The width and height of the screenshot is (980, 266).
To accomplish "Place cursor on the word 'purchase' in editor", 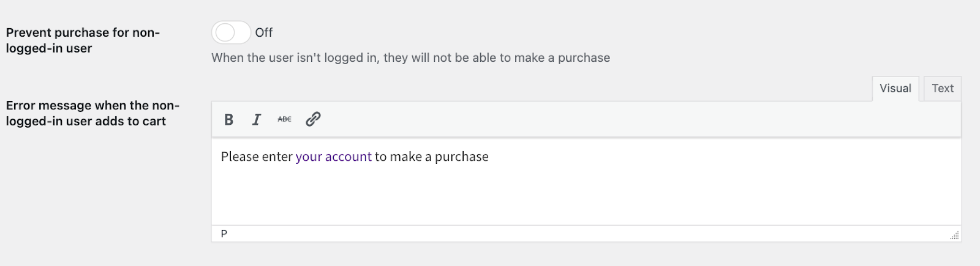I will [462, 157].
